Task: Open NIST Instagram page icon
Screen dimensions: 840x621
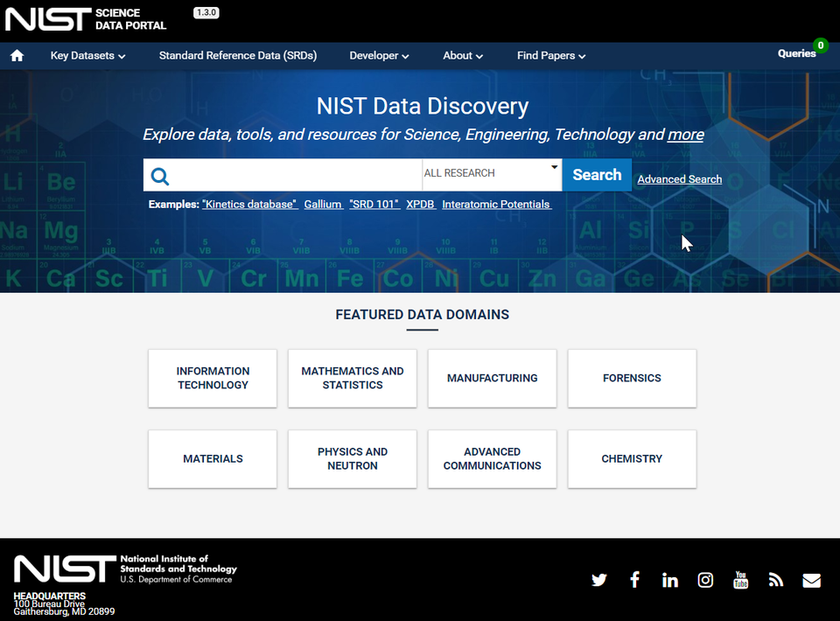Action: [x=705, y=580]
